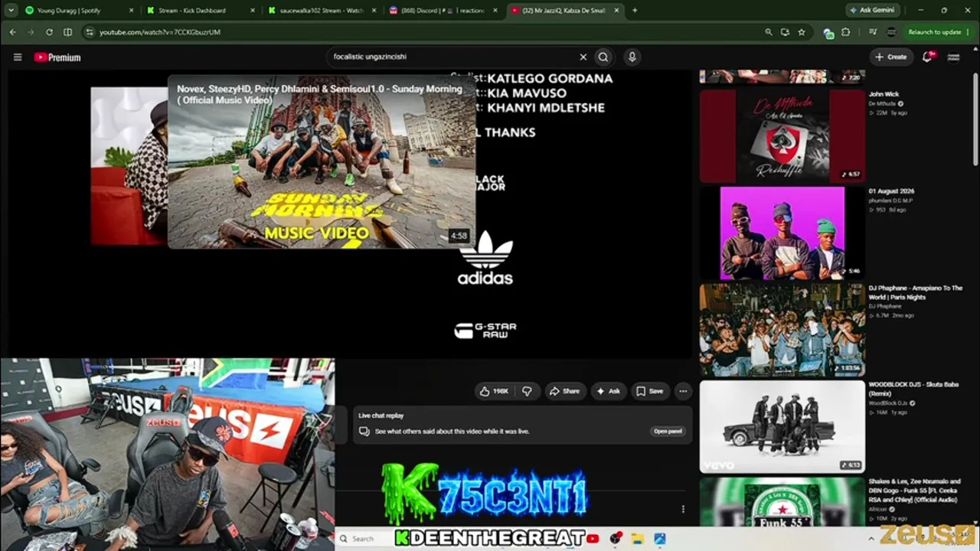
Task: Share this video
Action: pos(564,391)
